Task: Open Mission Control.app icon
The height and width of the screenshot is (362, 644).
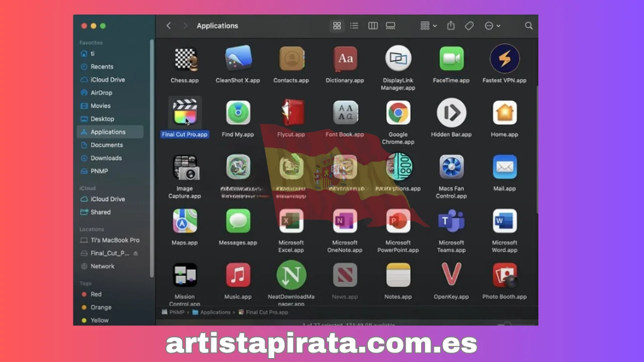Action: [185, 275]
